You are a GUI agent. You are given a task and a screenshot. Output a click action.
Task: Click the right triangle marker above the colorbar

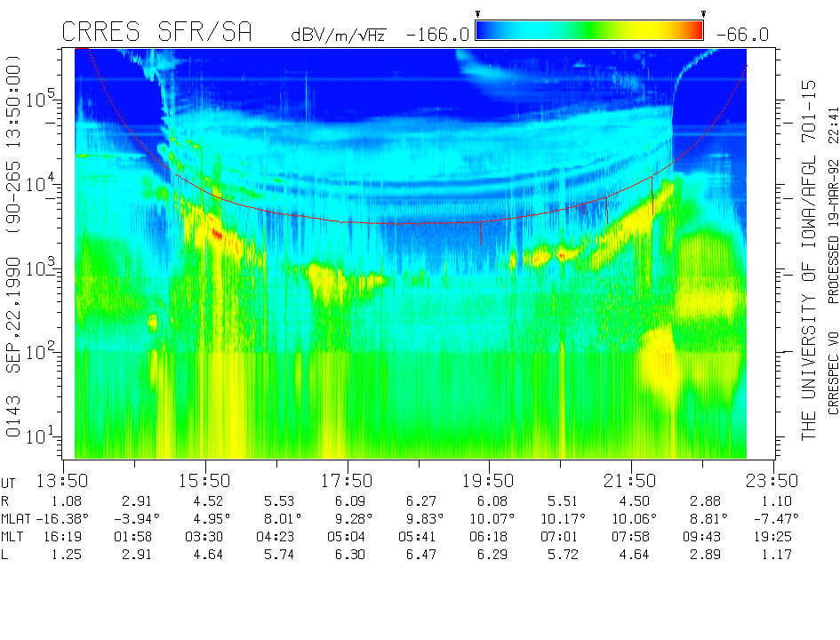(x=703, y=13)
